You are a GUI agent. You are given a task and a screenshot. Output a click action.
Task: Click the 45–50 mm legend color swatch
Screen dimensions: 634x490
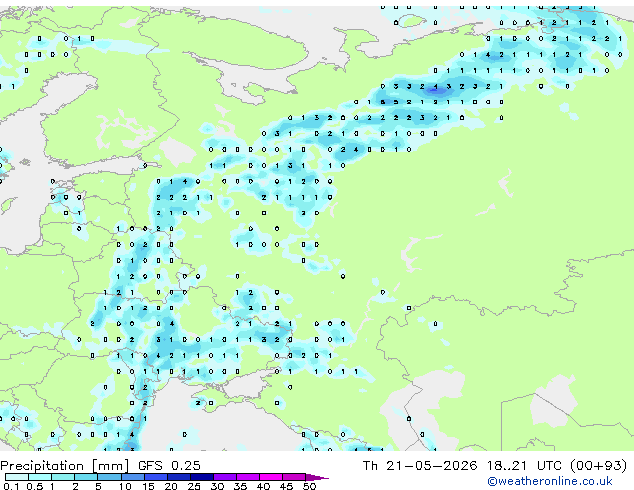[294, 477]
